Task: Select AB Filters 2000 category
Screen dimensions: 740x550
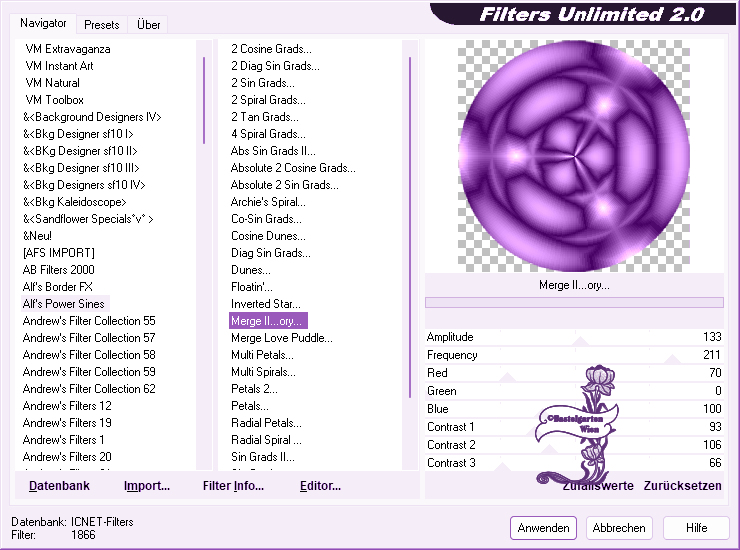Action: pos(59,270)
